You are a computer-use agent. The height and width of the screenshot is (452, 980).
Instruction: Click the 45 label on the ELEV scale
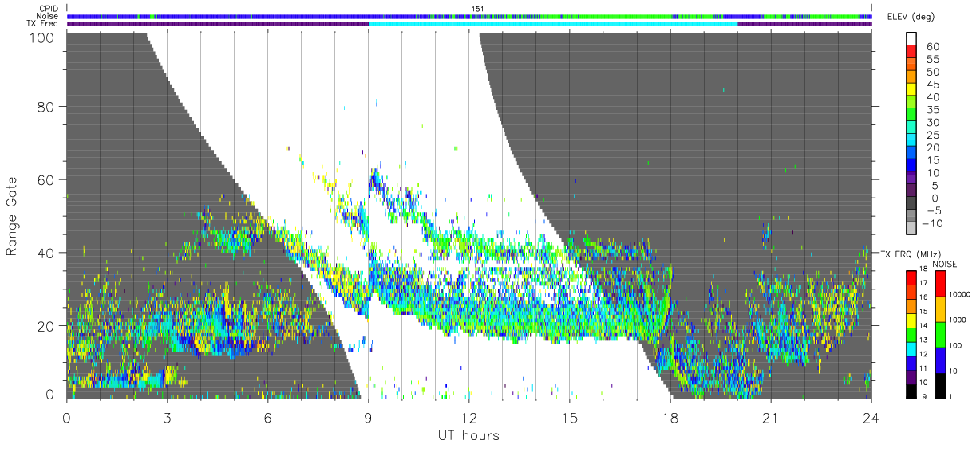tap(932, 85)
